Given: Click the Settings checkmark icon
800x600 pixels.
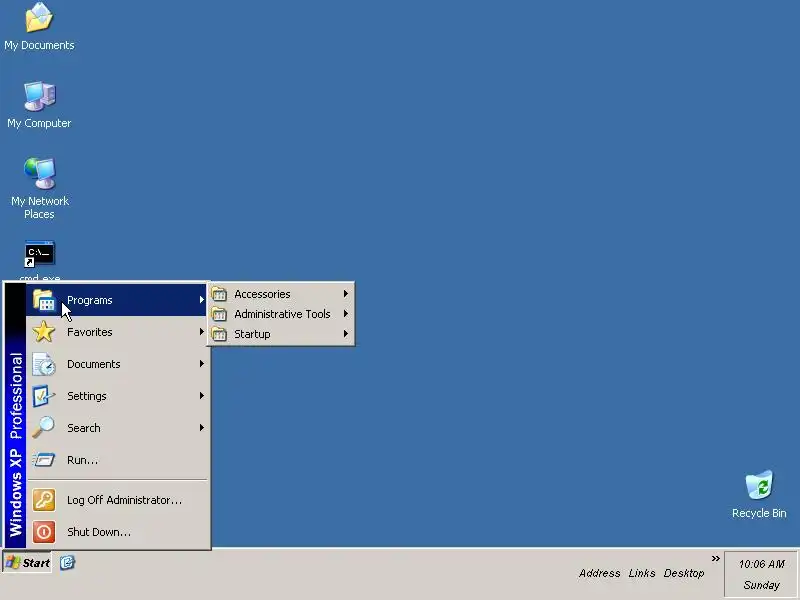Looking at the screenshot, I should pos(44,396).
